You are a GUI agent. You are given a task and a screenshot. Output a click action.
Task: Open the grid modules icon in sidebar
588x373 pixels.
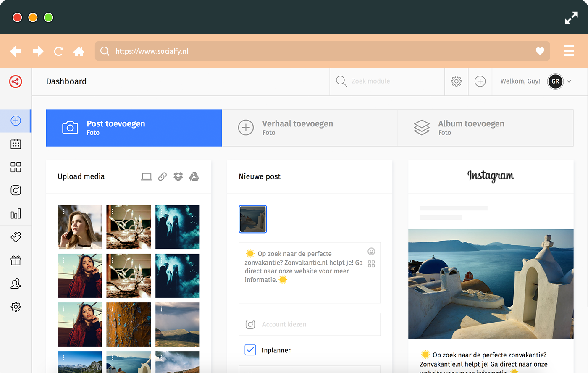(x=16, y=167)
